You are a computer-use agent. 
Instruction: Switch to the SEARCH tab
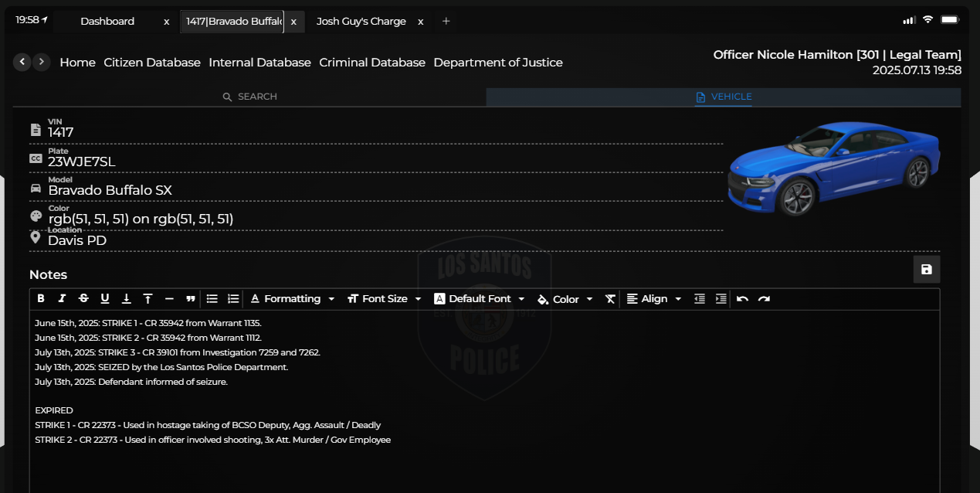(x=249, y=97)
